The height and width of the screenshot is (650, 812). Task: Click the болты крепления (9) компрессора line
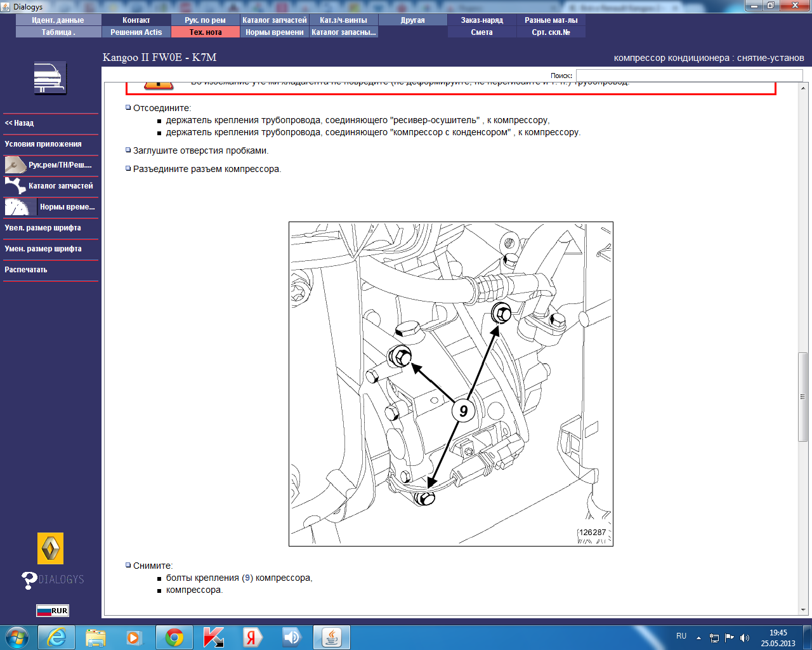click(x=239, y=578)
